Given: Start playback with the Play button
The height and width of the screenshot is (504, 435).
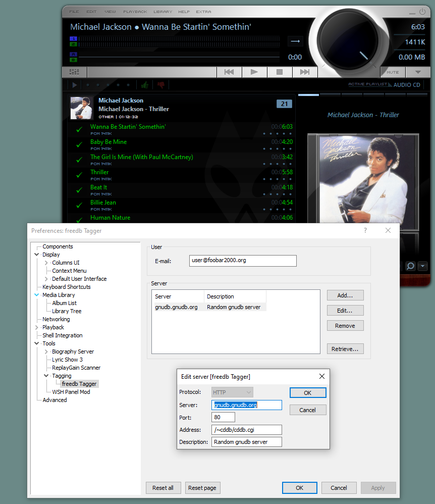Looking at the screenshot, I should tap(254, 72).
